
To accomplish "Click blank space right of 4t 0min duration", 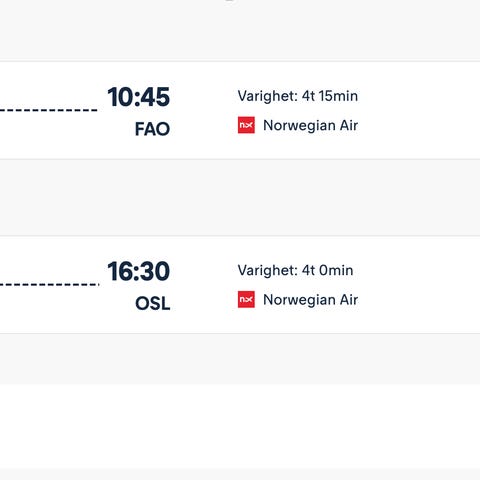I will point(417,270).
